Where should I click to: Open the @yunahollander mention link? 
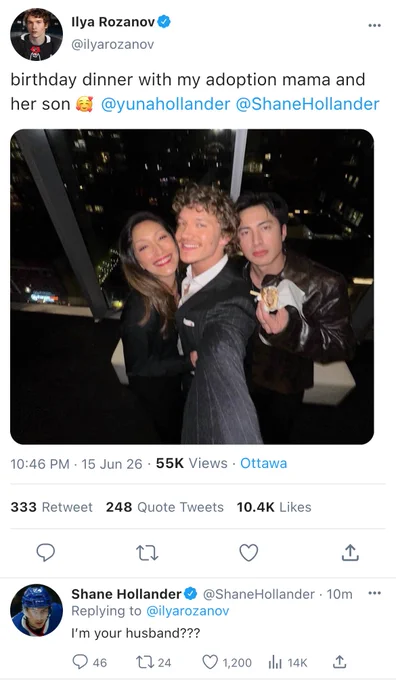[x=165, y=104]
